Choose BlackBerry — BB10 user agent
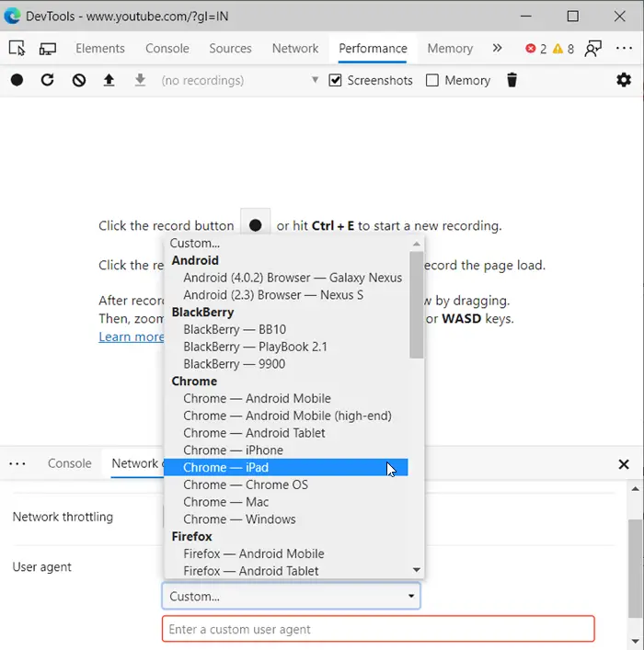 click(286, 329)
